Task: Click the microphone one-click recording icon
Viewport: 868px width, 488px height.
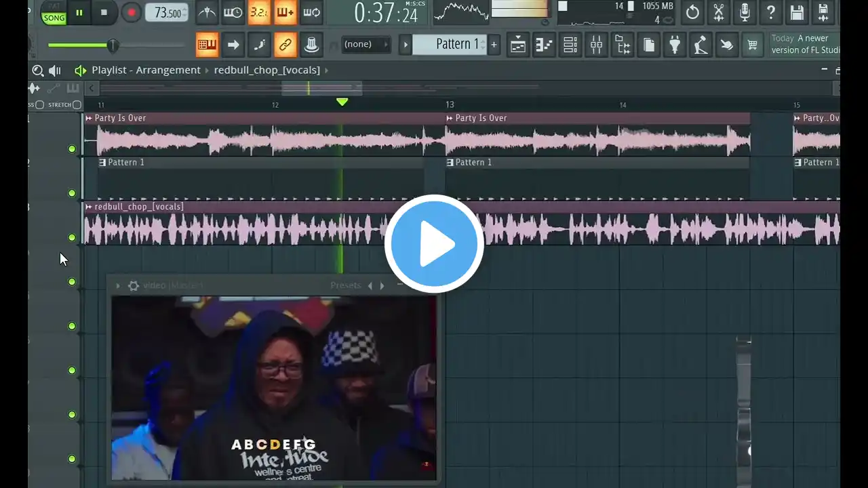Action: click(745, 12)
